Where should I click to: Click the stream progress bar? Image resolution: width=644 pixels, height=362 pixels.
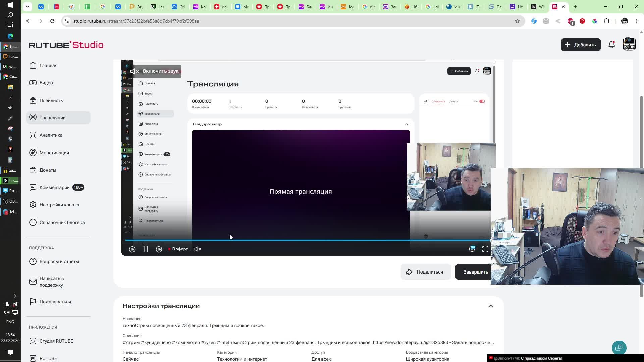[302, 240]
